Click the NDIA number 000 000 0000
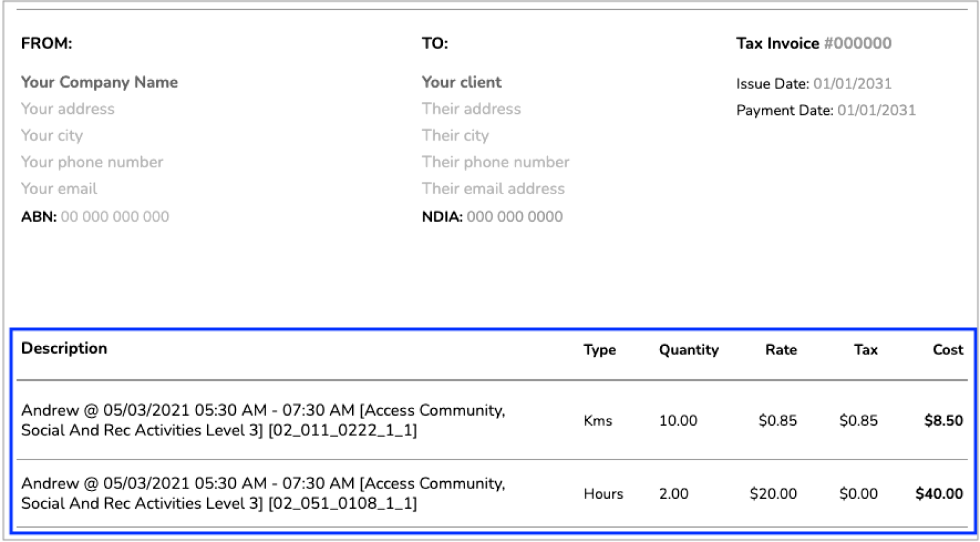The image size is (980, 542). (x=515, y=216)
